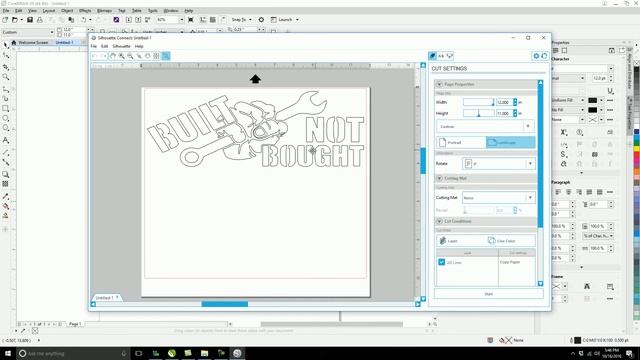
Task: Select the CorelDRAW Crop tool
Action: [x=6, y=67]
